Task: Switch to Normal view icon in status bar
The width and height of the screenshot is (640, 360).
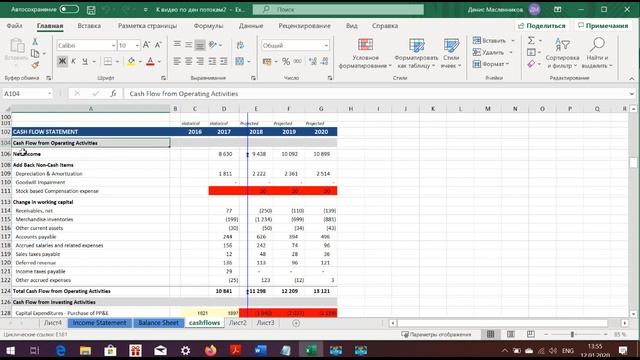Action: point(491,334)
